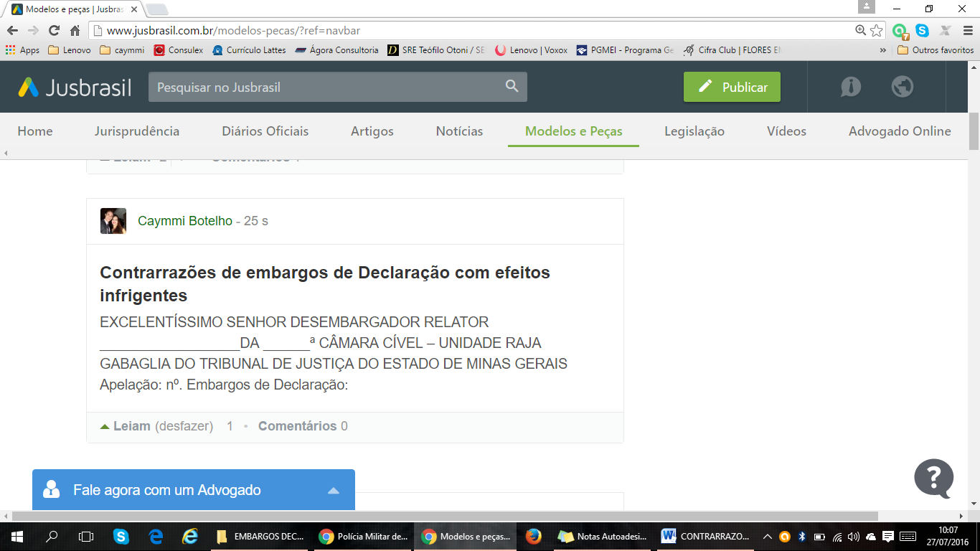980x551 pixels.
Task: Open Firefox from the taskbar
Action: pos(533,536)
